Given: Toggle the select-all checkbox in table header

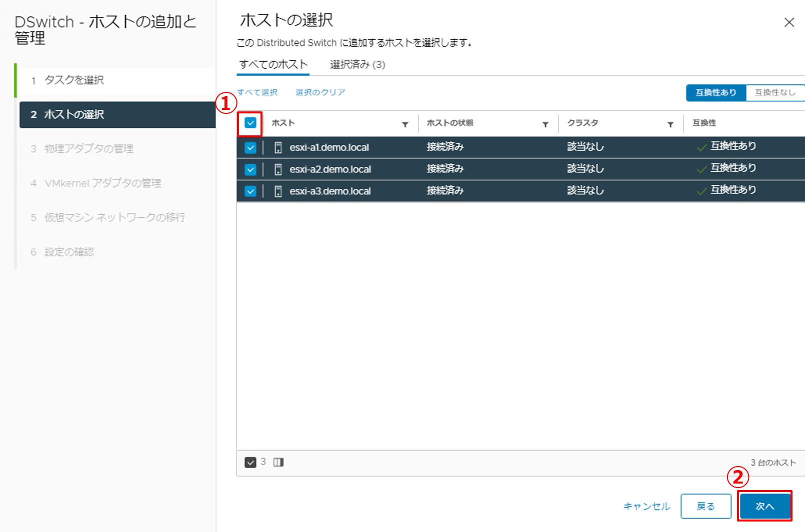Looking at the screenshot, I should (250, 123).
